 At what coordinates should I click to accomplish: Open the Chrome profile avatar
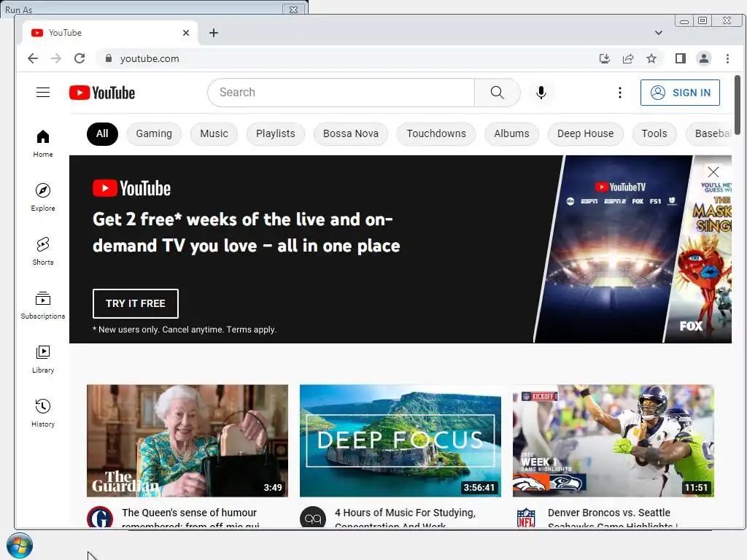pyautogui.click(x=704, y=58)
